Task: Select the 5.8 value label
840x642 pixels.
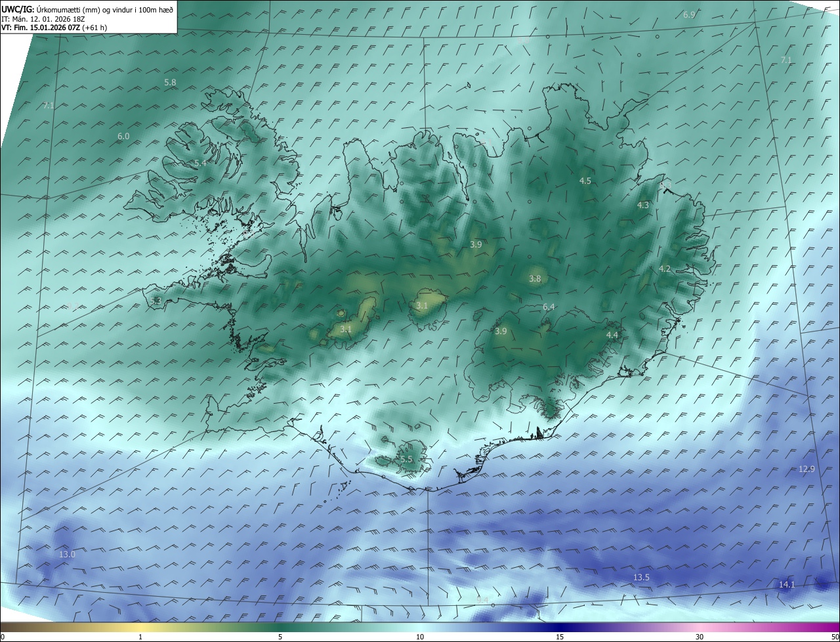Action: tap(170, 83)
